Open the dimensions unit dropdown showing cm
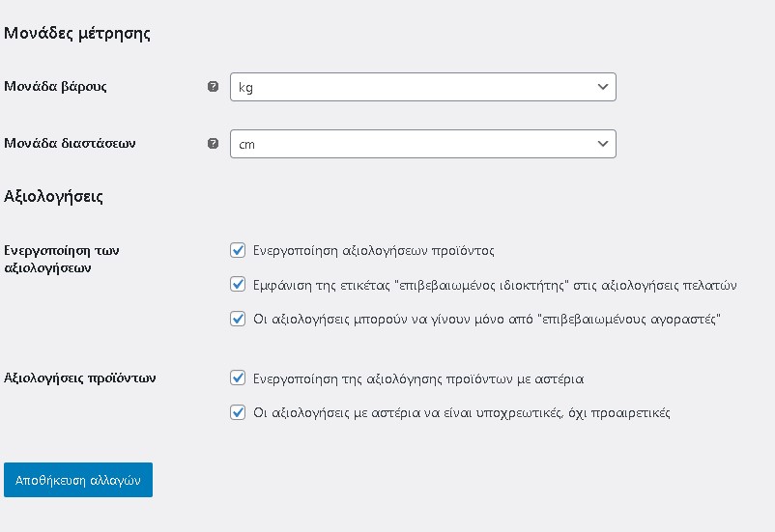775x532 pixels. [423, 144]
